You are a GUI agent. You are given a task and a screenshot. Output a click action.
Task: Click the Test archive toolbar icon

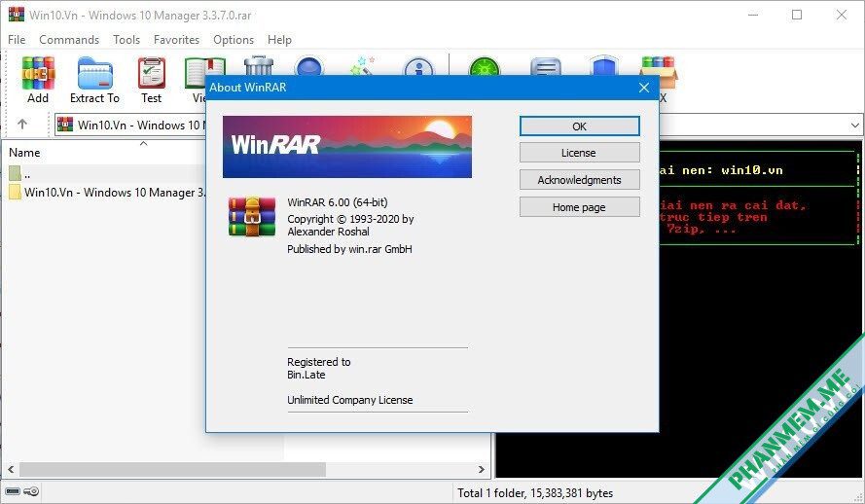point(151,73)
